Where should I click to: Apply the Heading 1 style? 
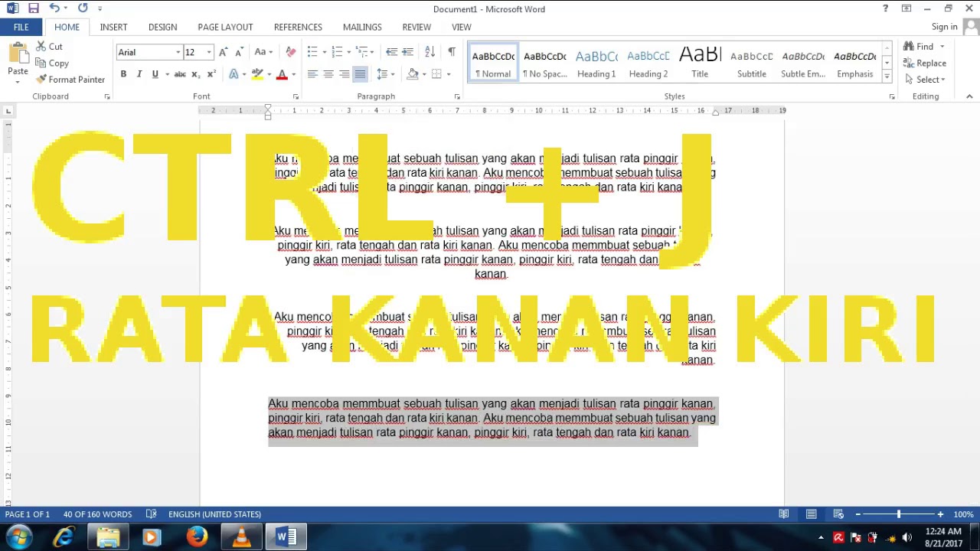[x=596, y=63]
